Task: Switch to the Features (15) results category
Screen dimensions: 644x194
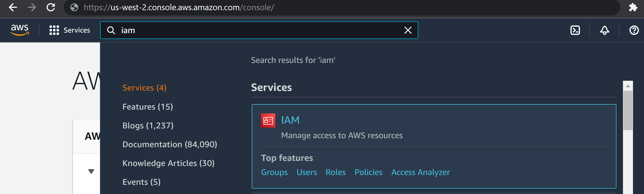Action: [147, 106]
